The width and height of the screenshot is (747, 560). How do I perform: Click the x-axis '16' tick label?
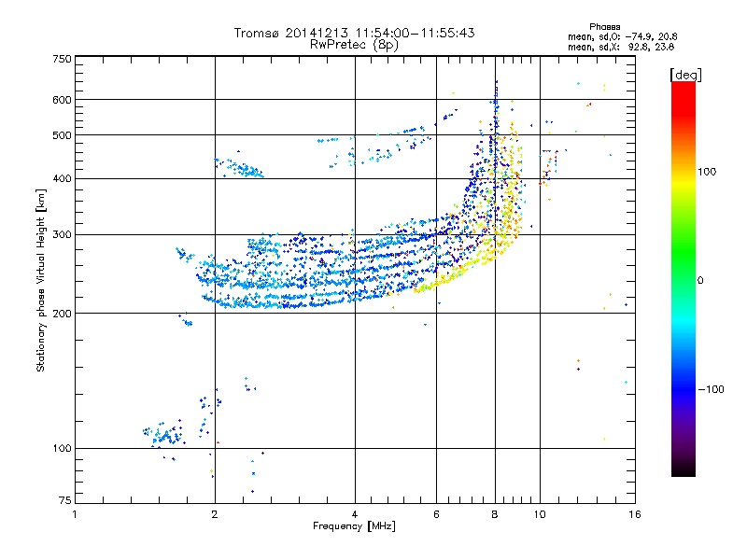(x=635, y=514)
